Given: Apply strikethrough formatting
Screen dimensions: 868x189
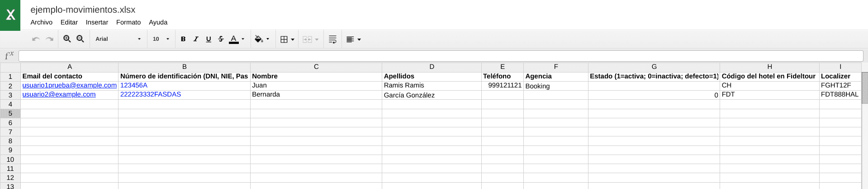Looking at the screenshot, I should coord(221,39).
